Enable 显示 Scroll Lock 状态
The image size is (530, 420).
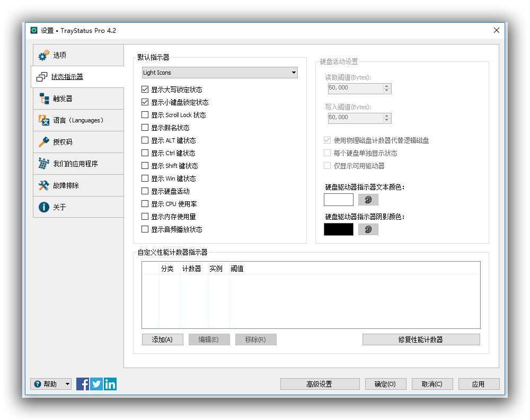(x=145, y=115)
